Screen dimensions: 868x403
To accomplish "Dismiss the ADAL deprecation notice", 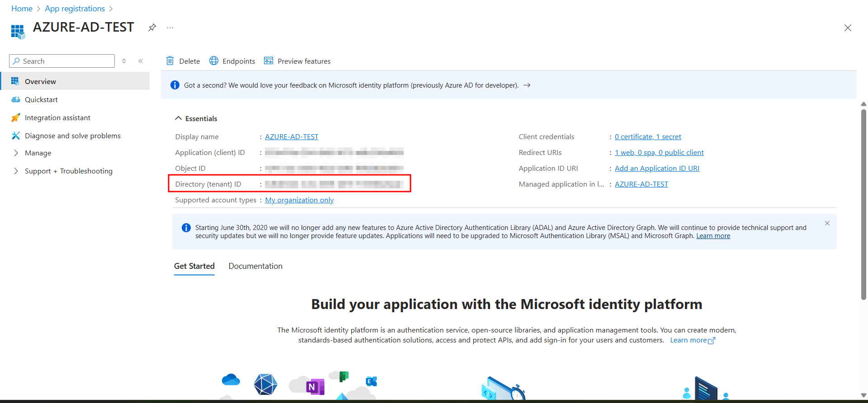I will pos(827,223).
